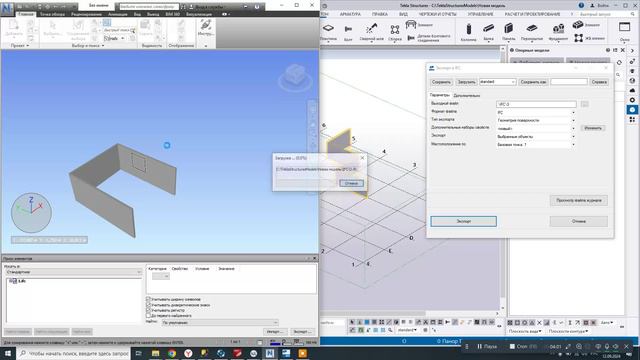
Task: Open the file format IFC dropdown
Action: (536, 112)
